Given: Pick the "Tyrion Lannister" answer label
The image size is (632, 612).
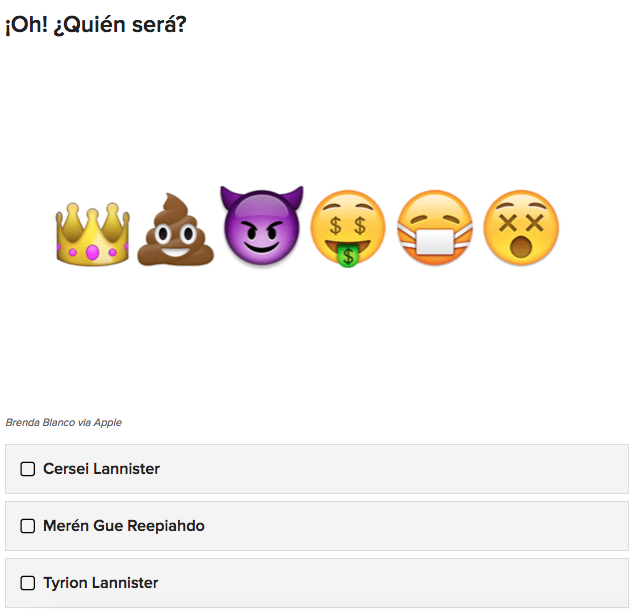Looking at the screenshot, I should [100, 583].
